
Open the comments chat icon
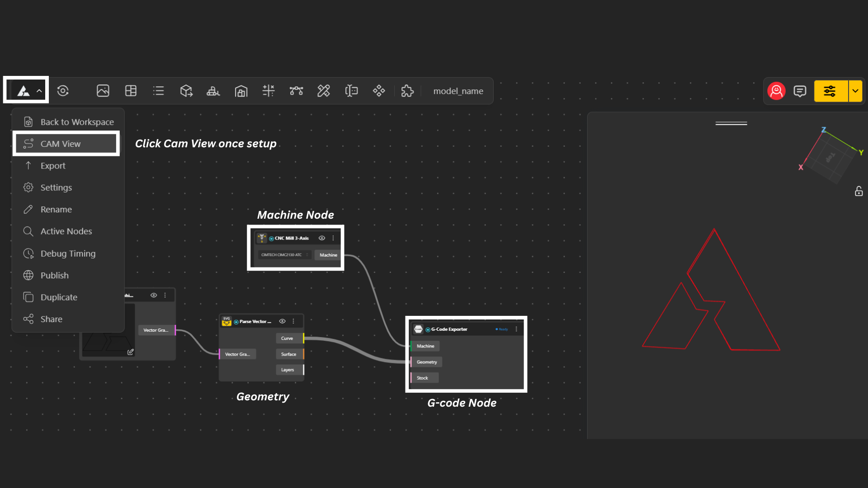[800, 91]
